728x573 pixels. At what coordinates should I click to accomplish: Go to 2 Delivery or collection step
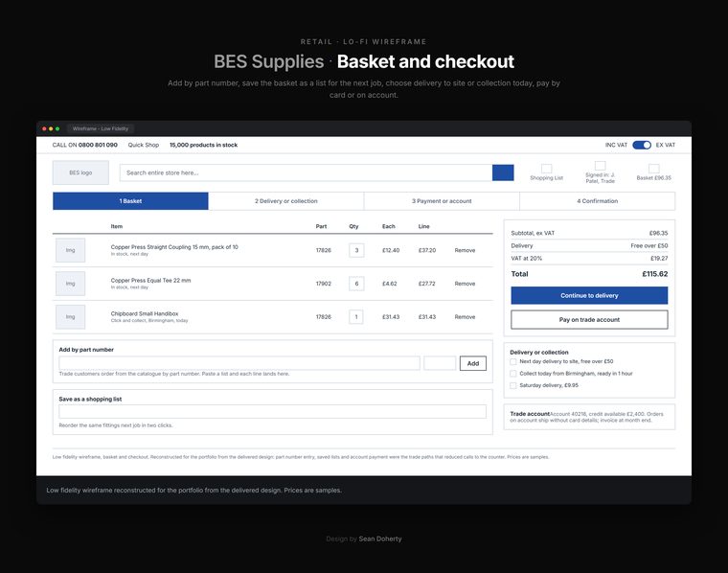(286, 201)
